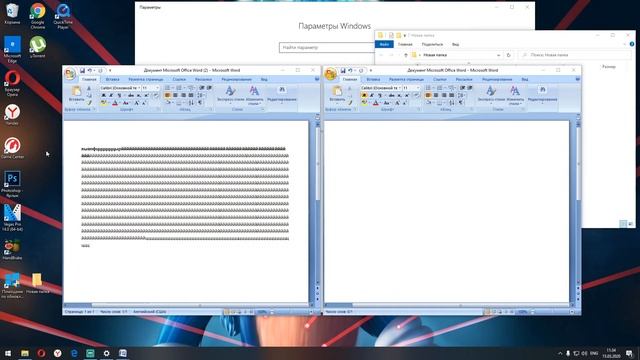
Task: Click word count in left Word status bar
Action: click(113, 311)
